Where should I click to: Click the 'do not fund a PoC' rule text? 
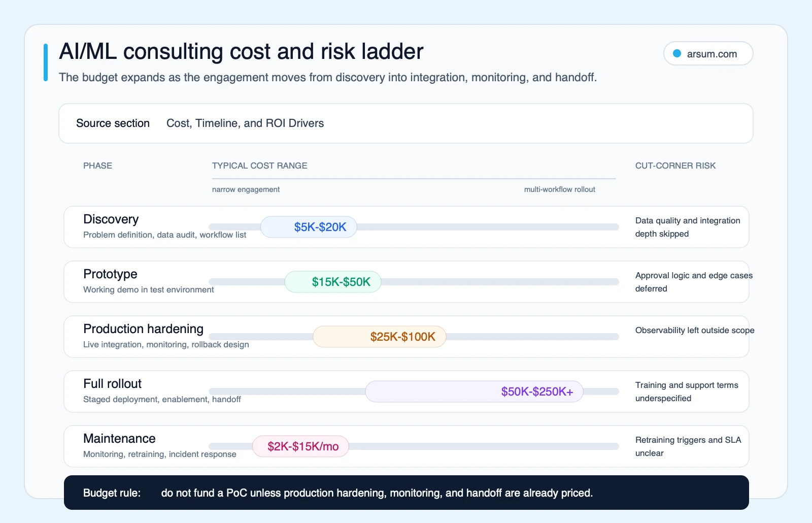tap(377, 493)
